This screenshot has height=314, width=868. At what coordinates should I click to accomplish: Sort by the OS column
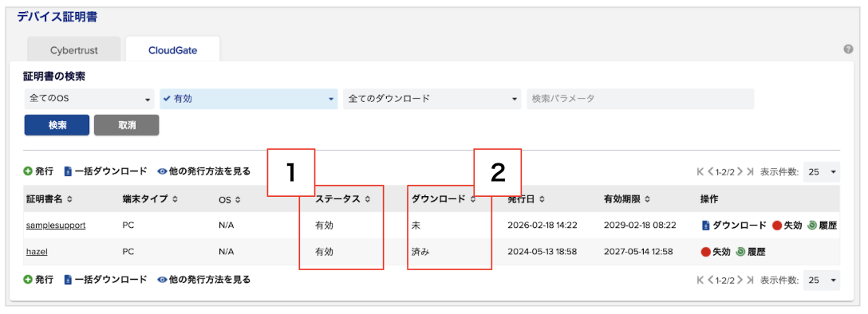(230, 199)
